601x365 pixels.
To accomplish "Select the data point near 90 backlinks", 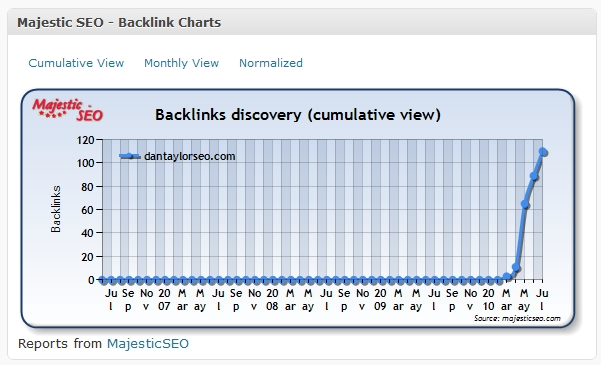I will pos(534,176).
